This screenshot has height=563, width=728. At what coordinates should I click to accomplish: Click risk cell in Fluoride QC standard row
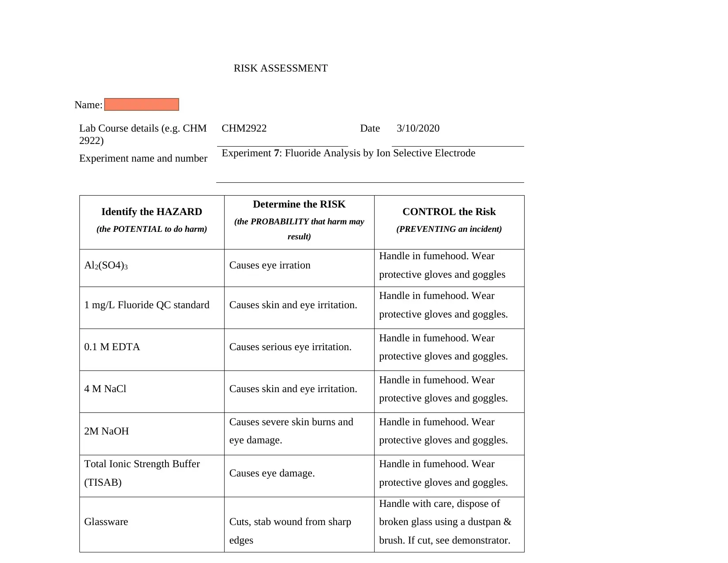(299, 308)
